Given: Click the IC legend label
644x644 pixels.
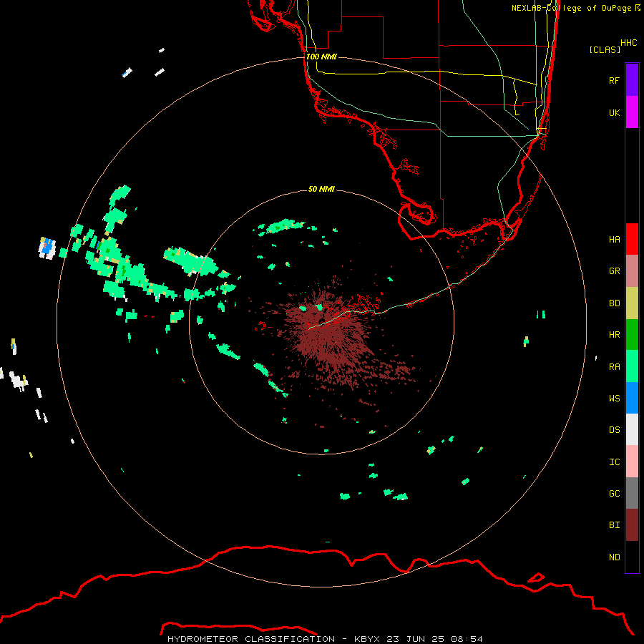Looking at the screenshot, I should pyautogui.click(x=614, y=462).
